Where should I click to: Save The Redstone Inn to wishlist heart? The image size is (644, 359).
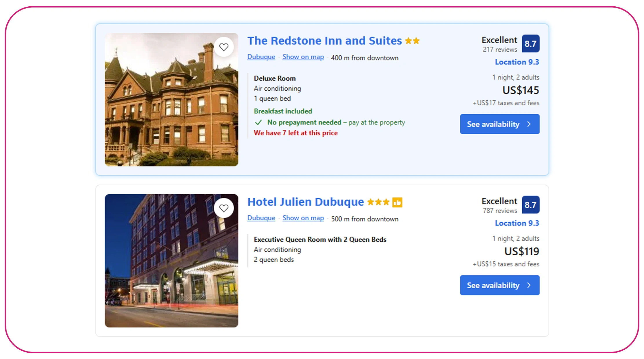[x=224, y=47]
